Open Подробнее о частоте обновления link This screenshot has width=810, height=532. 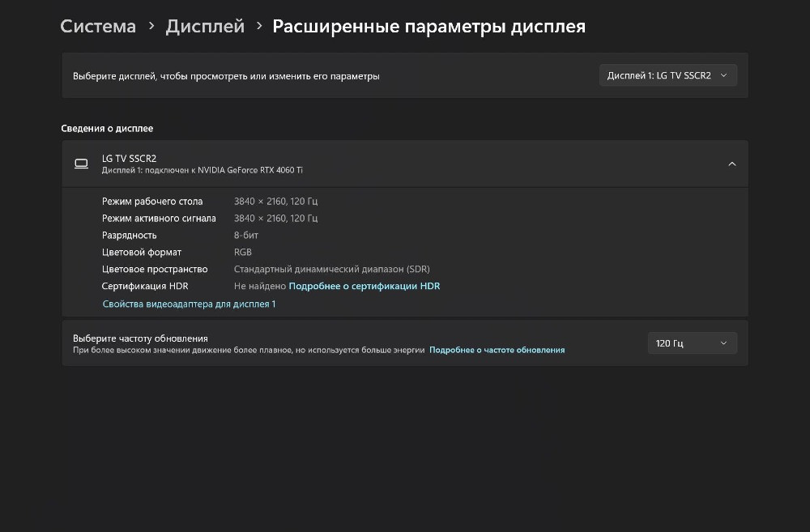point(497,350)
